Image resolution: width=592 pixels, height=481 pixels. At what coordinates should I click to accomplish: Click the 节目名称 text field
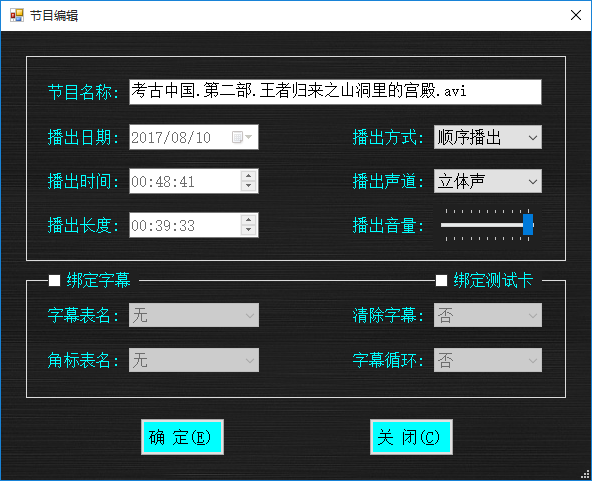335,92
